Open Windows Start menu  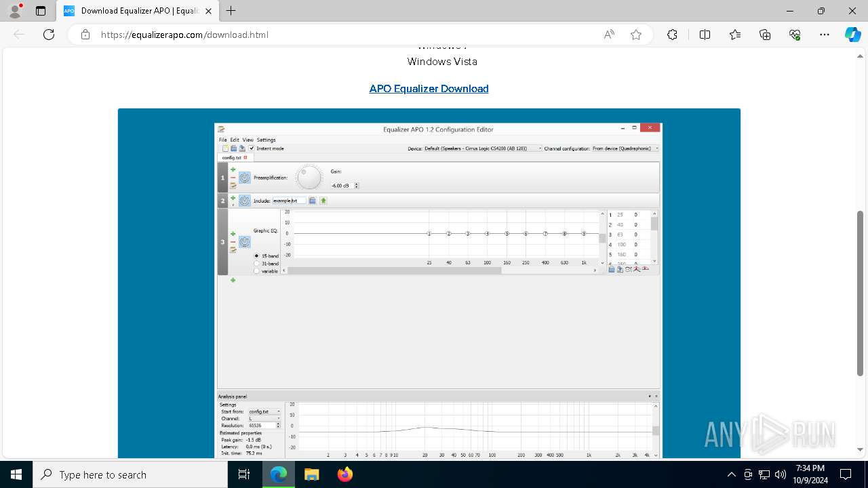pyautogui.click(x=16, y=474)
